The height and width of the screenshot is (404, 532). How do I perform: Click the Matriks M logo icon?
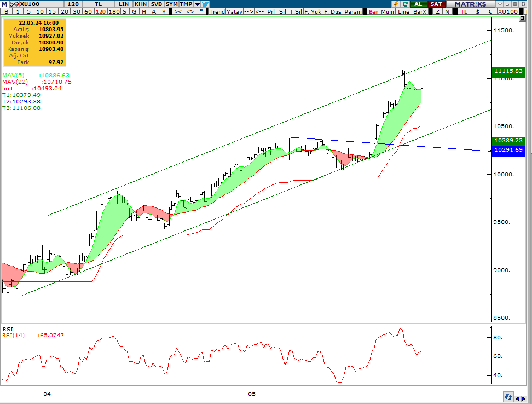(4, 4)
